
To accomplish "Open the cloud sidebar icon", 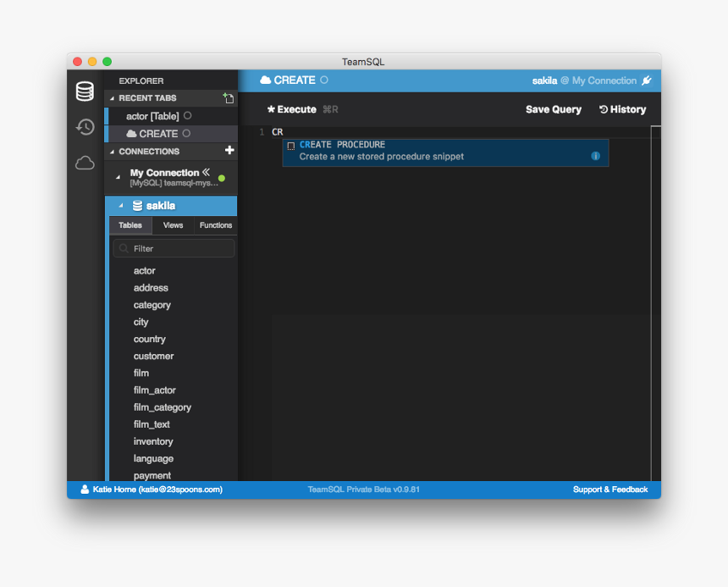I will click(85, 163).
